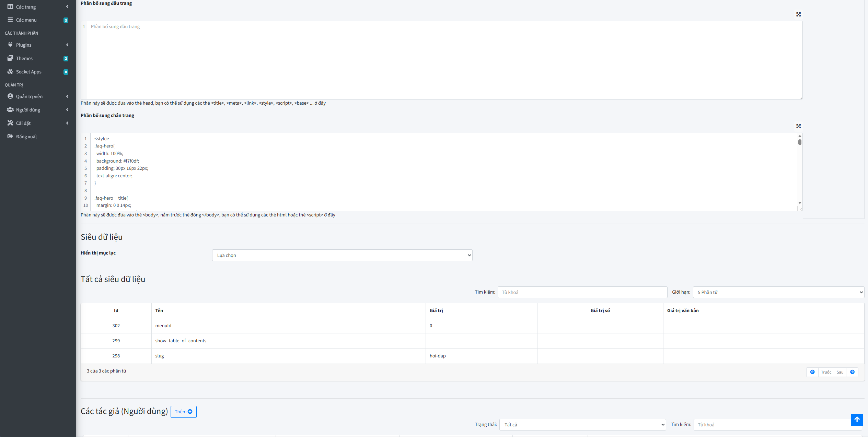This screenshot has height=437, width=868.
Task: Expand the Quản trị viên submenu chevron
Action: (x=67, y=96)
